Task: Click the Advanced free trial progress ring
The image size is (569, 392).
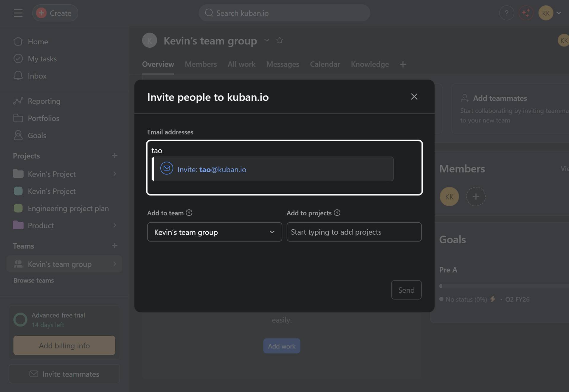Action: [20, 320]
